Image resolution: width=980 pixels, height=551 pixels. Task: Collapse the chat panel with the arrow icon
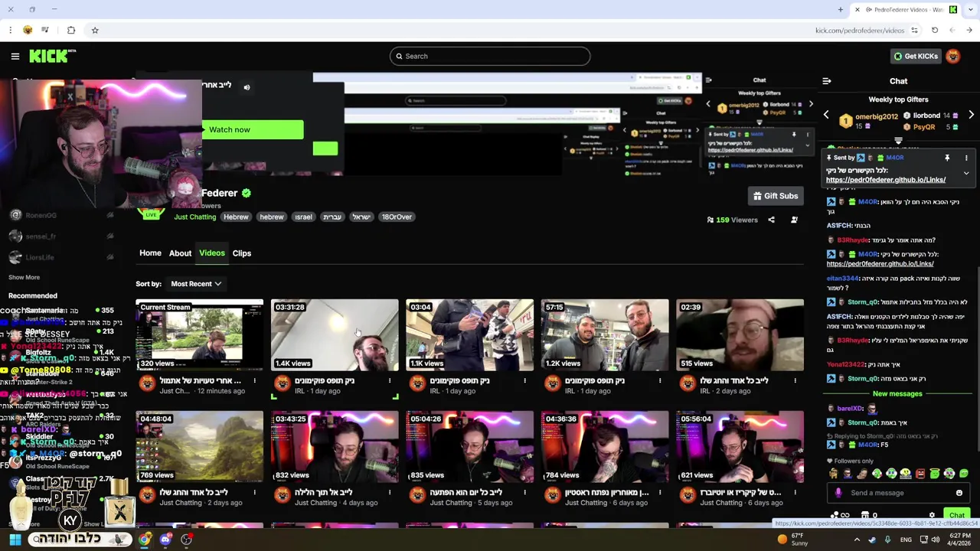pos(827,81)
